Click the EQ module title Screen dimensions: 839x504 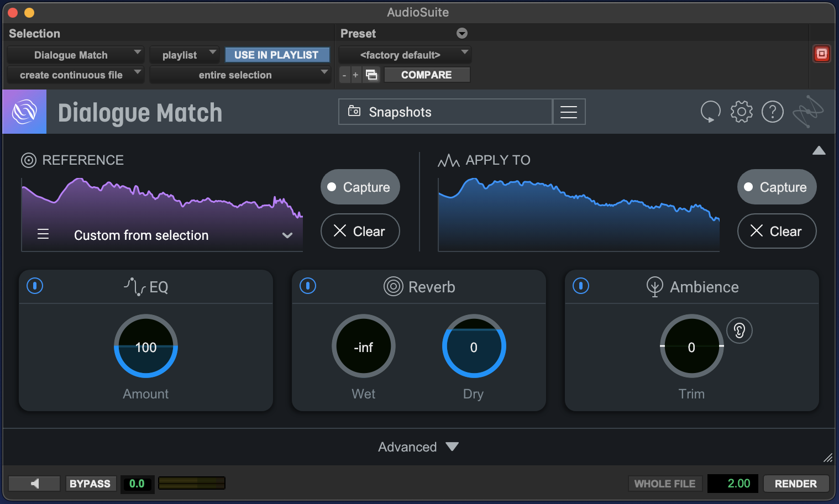point(158,287)
